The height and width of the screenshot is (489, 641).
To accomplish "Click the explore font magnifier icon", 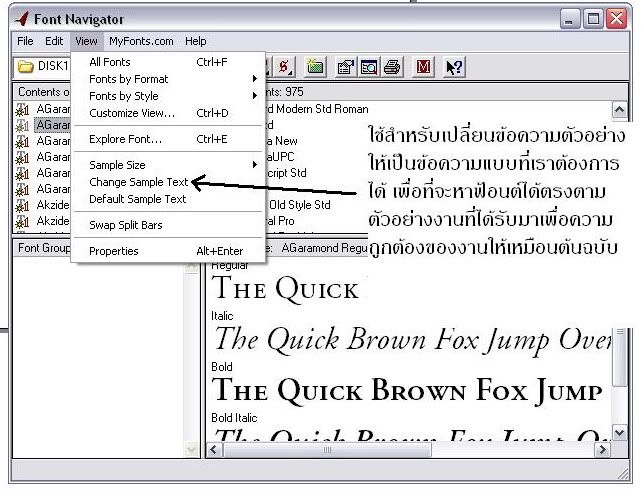I will point(369,67).
